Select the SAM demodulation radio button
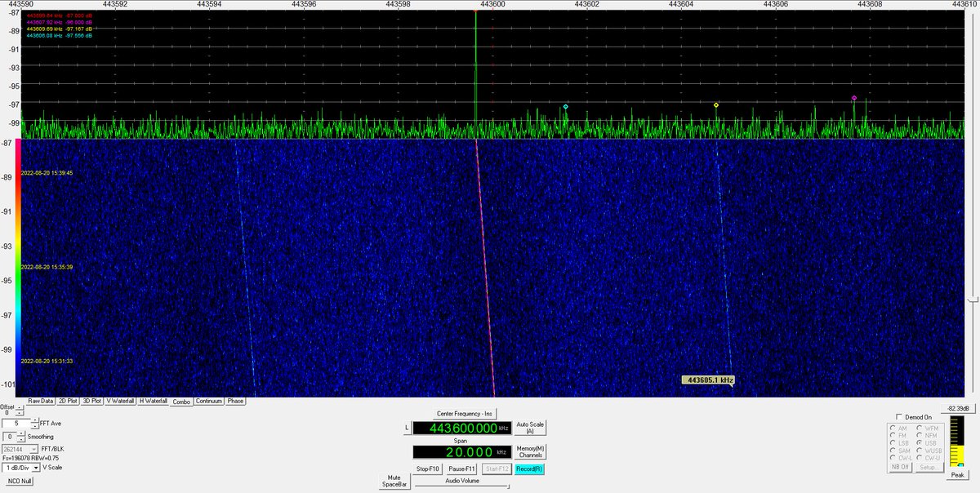980x493 pixels. (x=893, y=450)
